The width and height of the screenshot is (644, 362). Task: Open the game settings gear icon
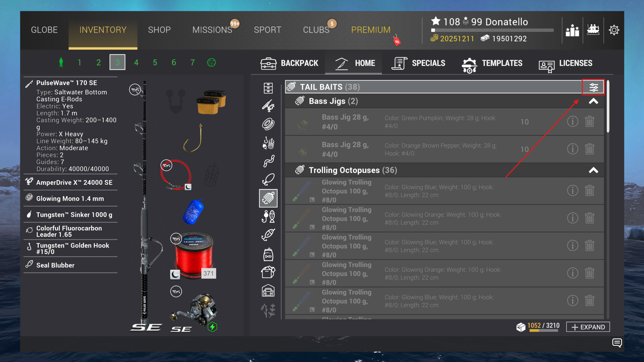pos(614,30)
